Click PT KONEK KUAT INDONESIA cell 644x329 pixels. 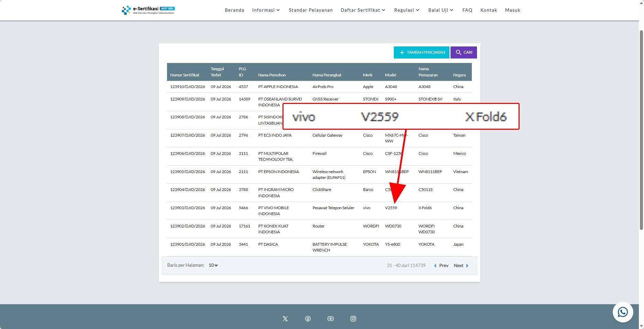273,229
